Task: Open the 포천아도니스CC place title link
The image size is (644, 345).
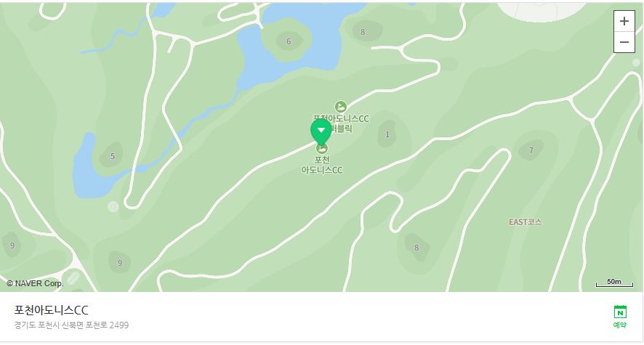Action: click(x=52, y=309)
